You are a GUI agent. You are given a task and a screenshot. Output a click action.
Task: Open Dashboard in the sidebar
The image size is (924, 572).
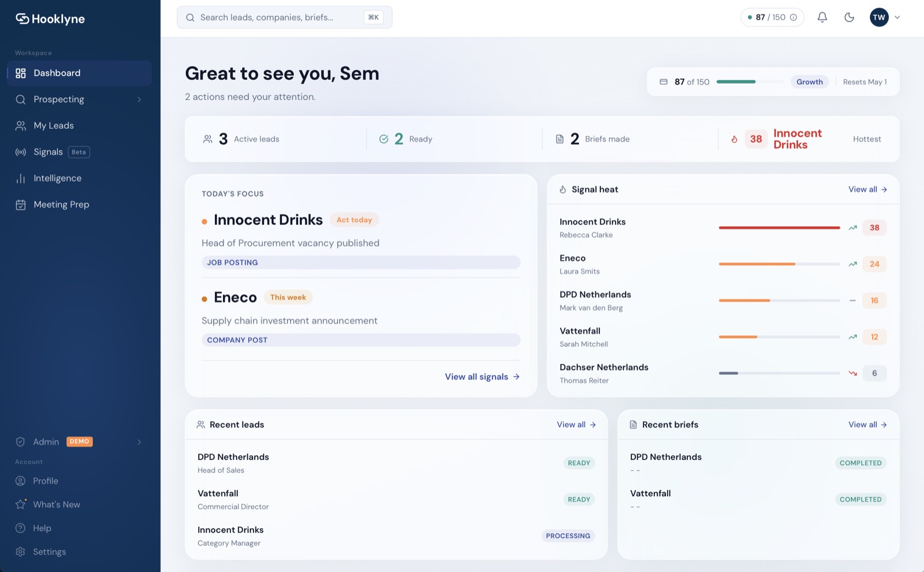pyautogui.click(x=80, y=73)
